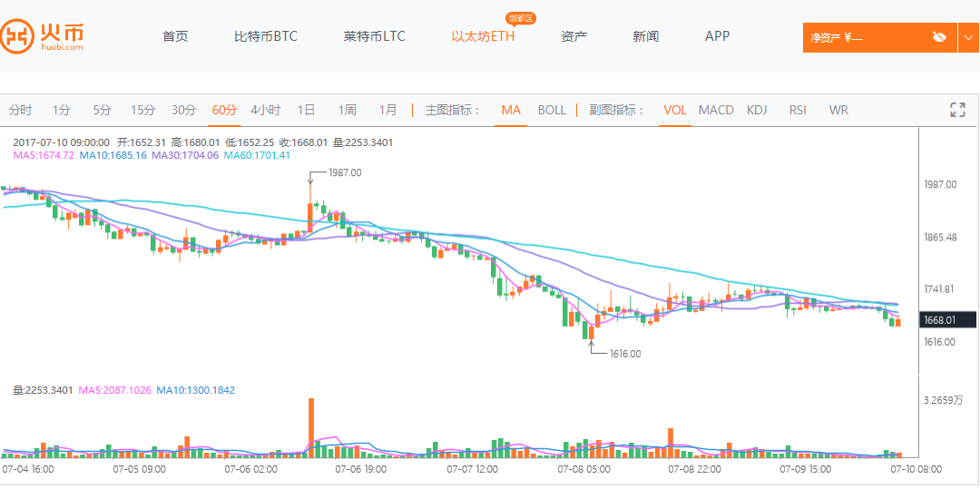This screenshot has width=980, height=489.
Task: Select the 4小时 timeframe
Action: click(x=265, y=110)
